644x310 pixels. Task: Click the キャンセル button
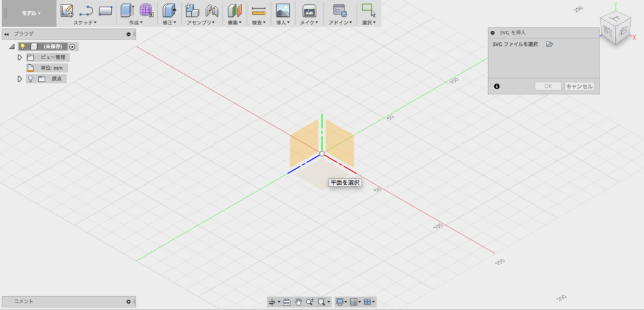click(579, 86)
